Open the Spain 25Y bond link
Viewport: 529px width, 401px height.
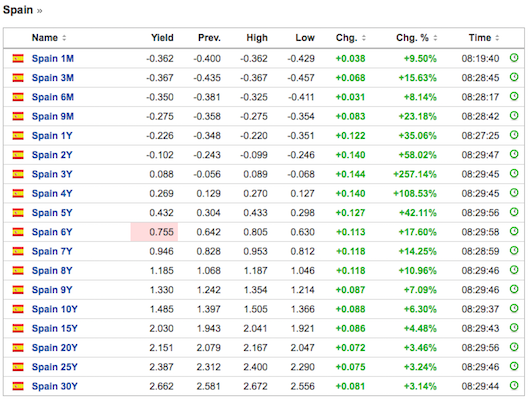pyautogui.click(x=55, y=367)
